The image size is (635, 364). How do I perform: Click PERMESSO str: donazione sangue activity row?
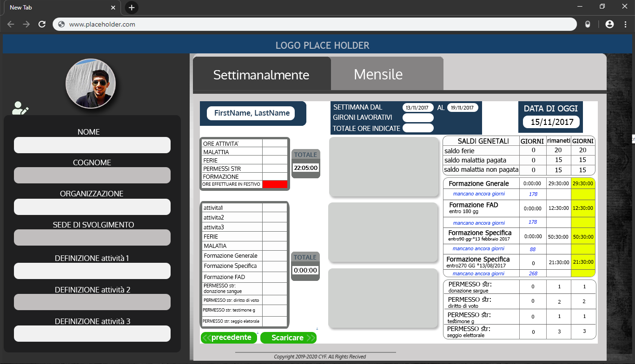245,288
